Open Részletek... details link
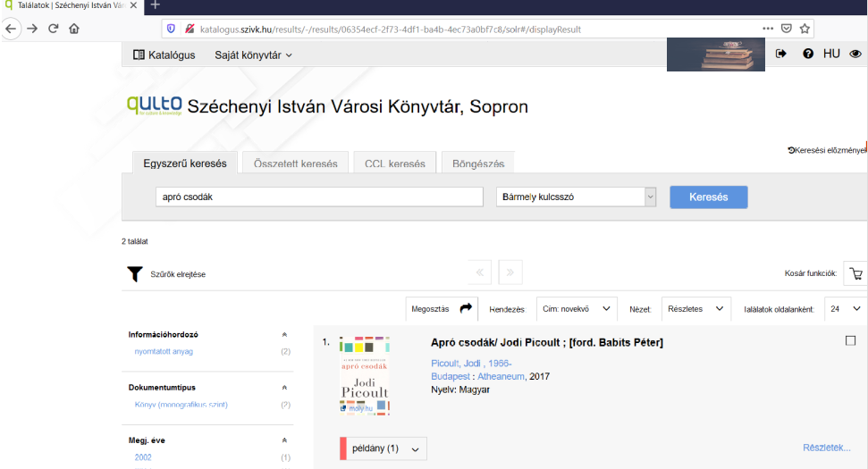868x469 pixels. pos(827,448)
